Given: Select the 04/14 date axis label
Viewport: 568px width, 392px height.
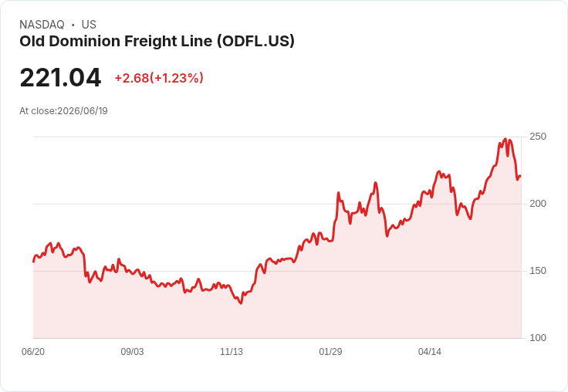Looking at the screenshot, I should (x=430, y=351).
